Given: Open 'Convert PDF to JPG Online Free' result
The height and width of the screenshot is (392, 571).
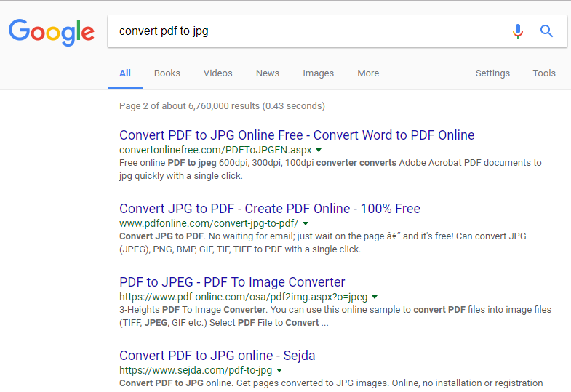Looking at the screenshot, I should click(297, 135).
